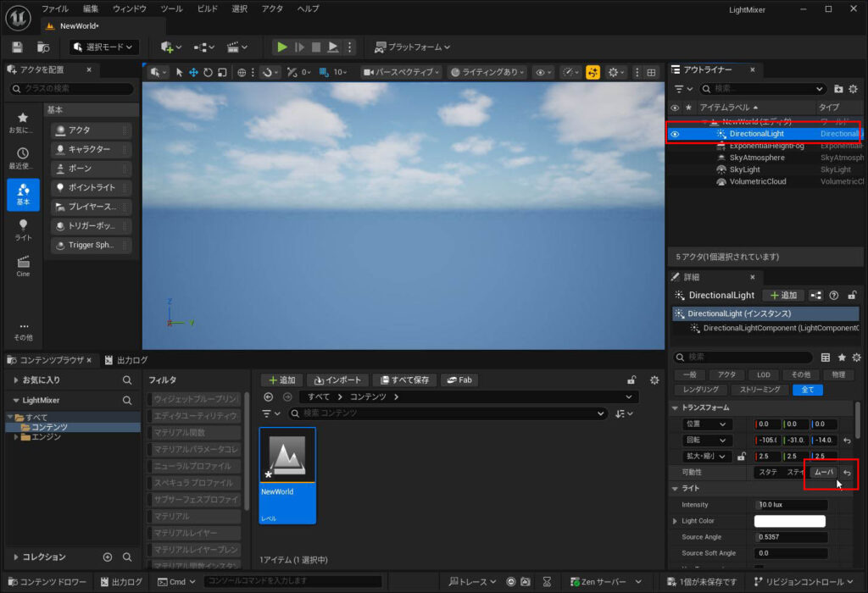Screen dimensions: 868x593
Task: Select the Basic category icon in sidebar
Action: [23, 194]
